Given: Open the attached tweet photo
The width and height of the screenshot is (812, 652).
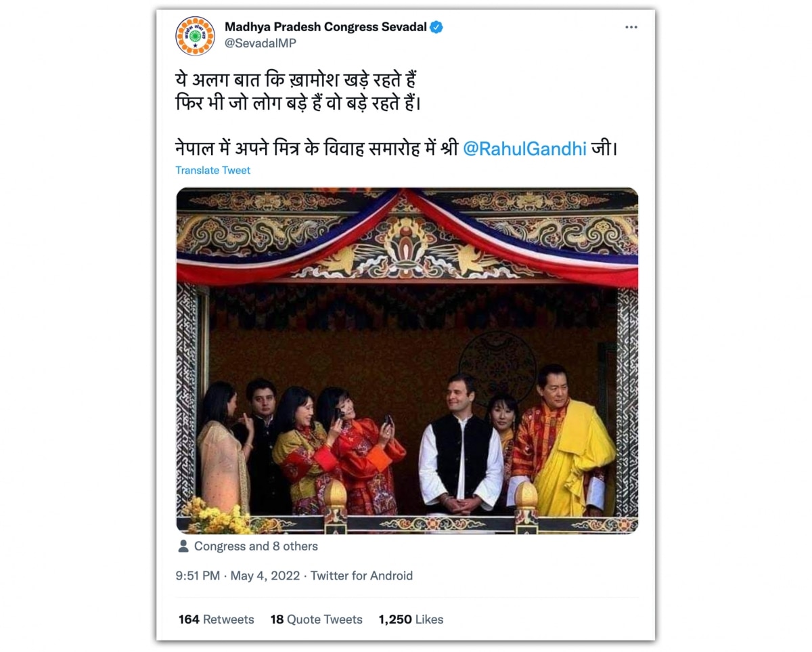Looking at the screenshot, I should (407, 360).
